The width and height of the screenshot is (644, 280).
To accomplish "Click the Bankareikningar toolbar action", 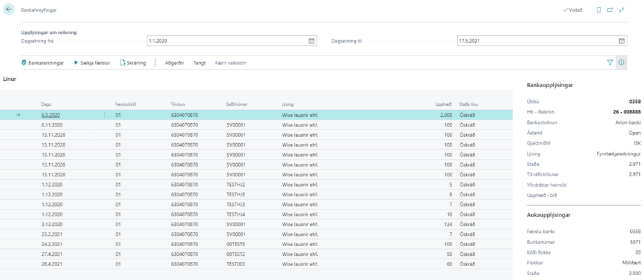I will (42, 63).
